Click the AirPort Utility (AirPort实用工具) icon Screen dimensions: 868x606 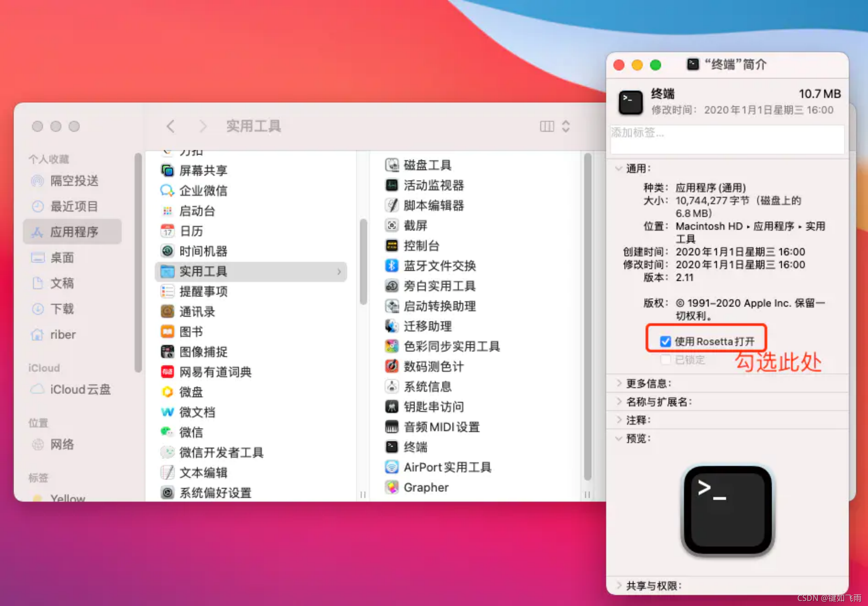[x=391, y=467]
